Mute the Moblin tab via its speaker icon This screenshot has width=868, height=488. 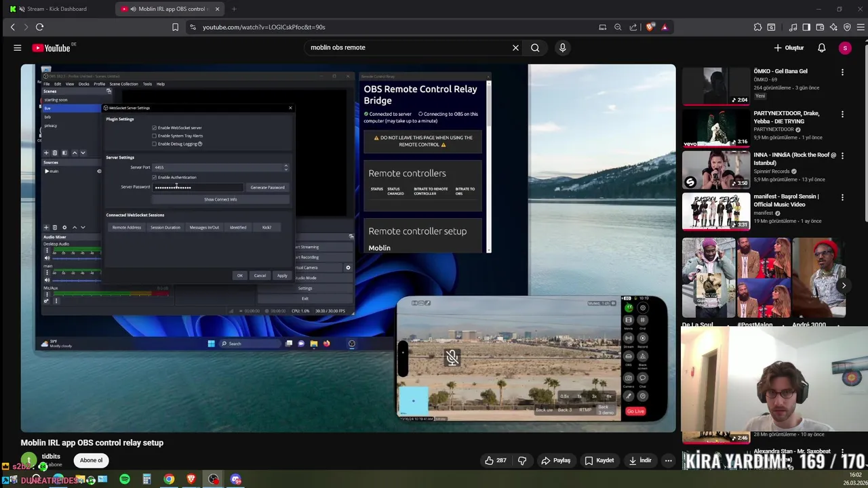click(x=134, y=9)
